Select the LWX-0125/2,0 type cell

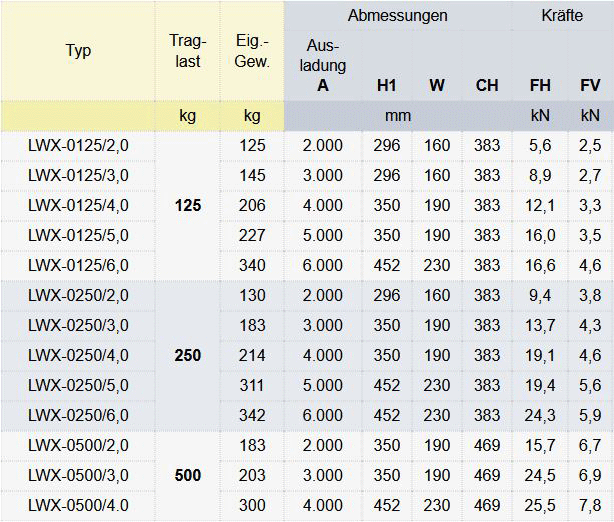tap(78, 146)
